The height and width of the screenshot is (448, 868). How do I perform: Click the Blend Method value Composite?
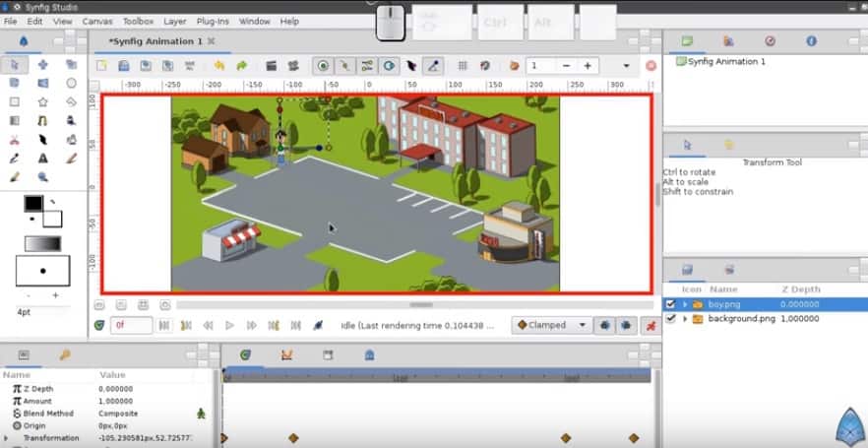pyautogui.click(x=118, y=414)
